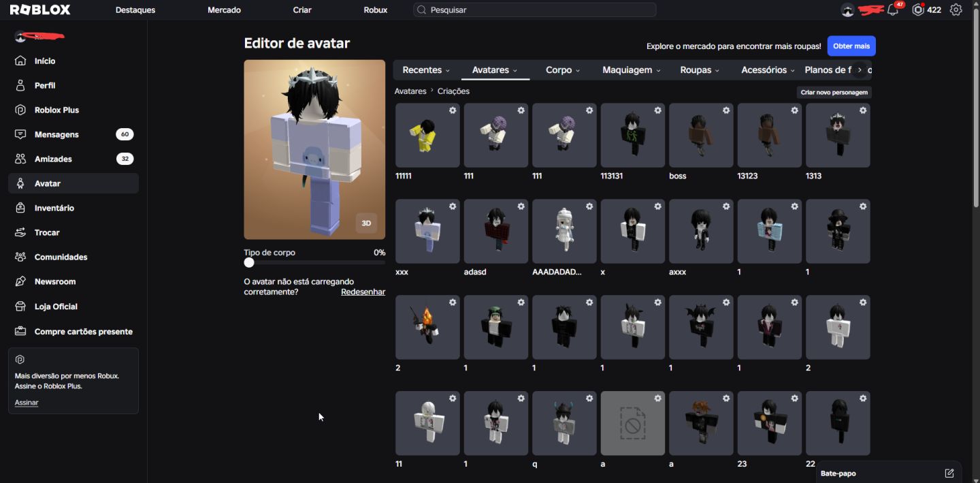
Task: Click the Criações breadcrumb text
Action: [x=453, y=91]
